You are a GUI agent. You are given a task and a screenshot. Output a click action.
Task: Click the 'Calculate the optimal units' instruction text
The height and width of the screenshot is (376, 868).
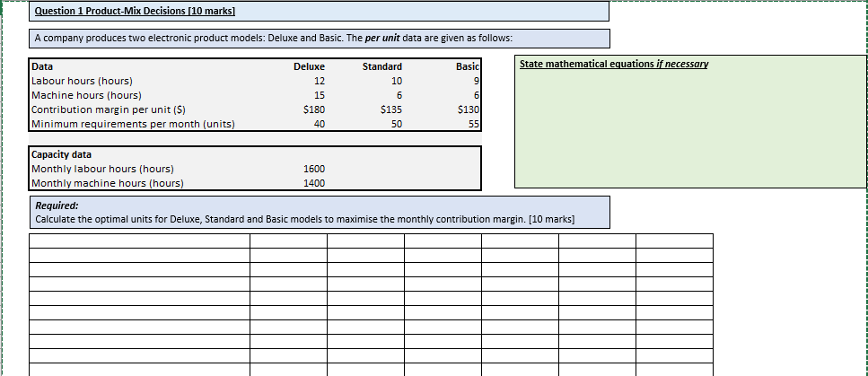pyautogui.click(x=304, y=219)
